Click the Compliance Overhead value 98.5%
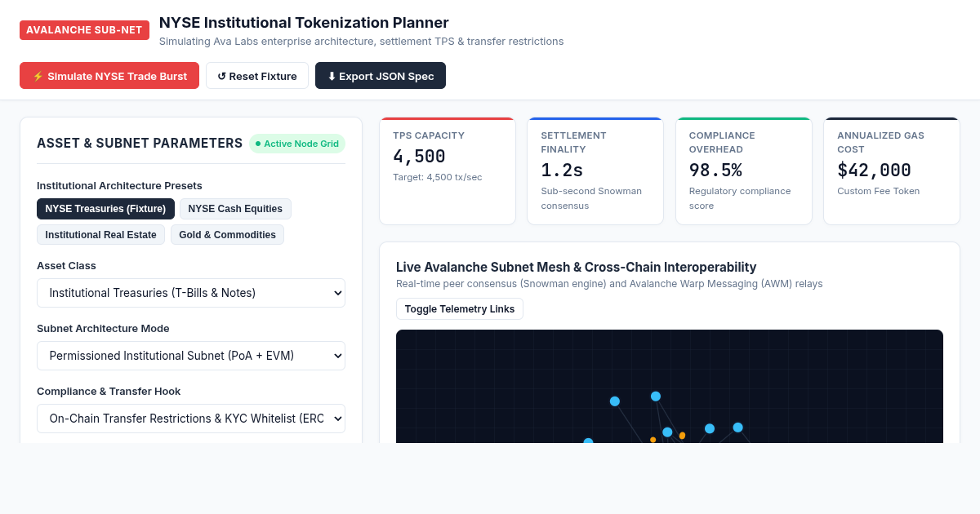 [x=715, y=171]
